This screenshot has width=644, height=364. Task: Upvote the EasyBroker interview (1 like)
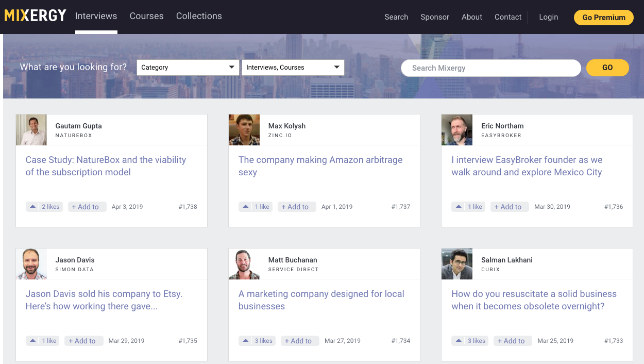[469, 207]
